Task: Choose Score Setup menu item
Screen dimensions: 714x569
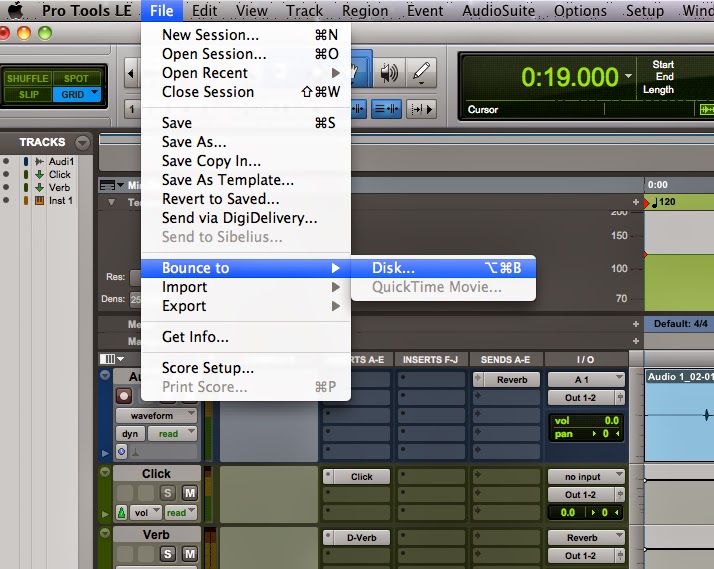Action: point(246,368)
